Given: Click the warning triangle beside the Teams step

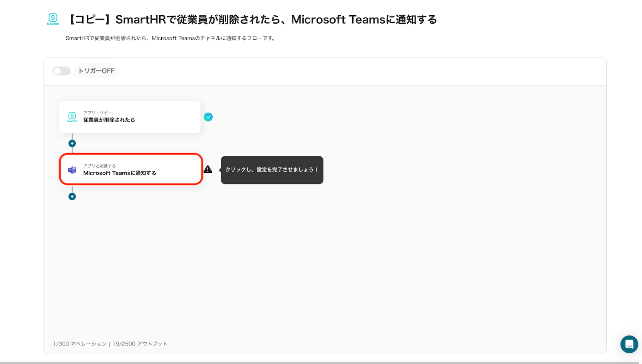Looking at the screenshot, I should (208, 169).
